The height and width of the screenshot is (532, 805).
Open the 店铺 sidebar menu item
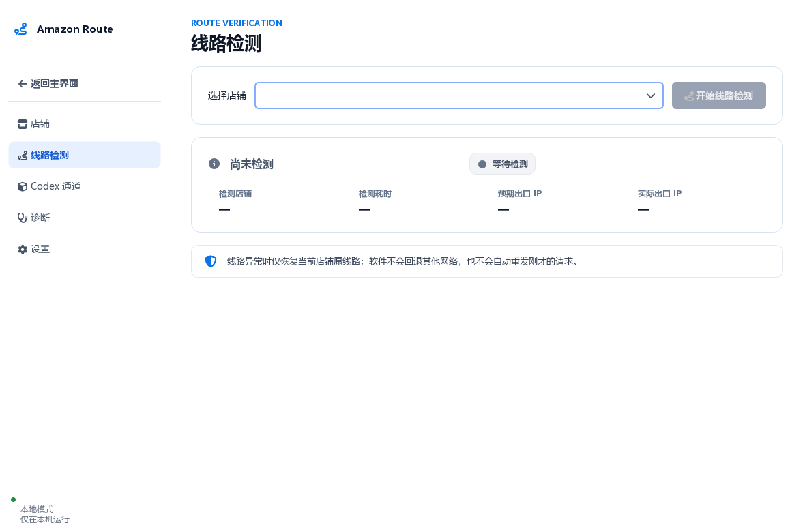tap(85, 123)
